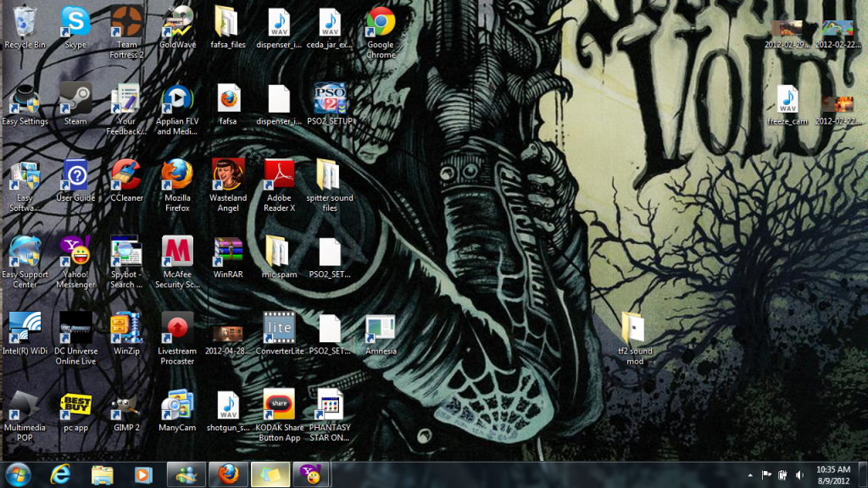Select the fafsa_files folder
868x488 pixels.
(227, 28)
